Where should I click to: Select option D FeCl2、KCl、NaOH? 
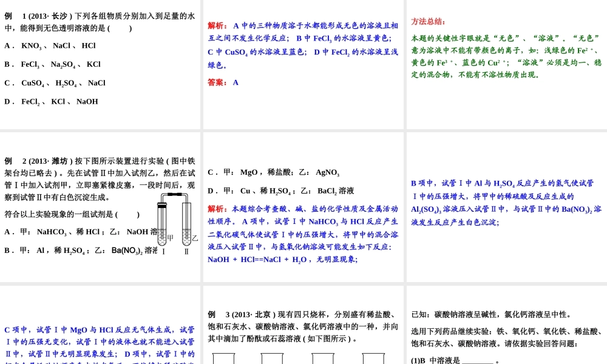pyautogui.click(x=51, y=102)
